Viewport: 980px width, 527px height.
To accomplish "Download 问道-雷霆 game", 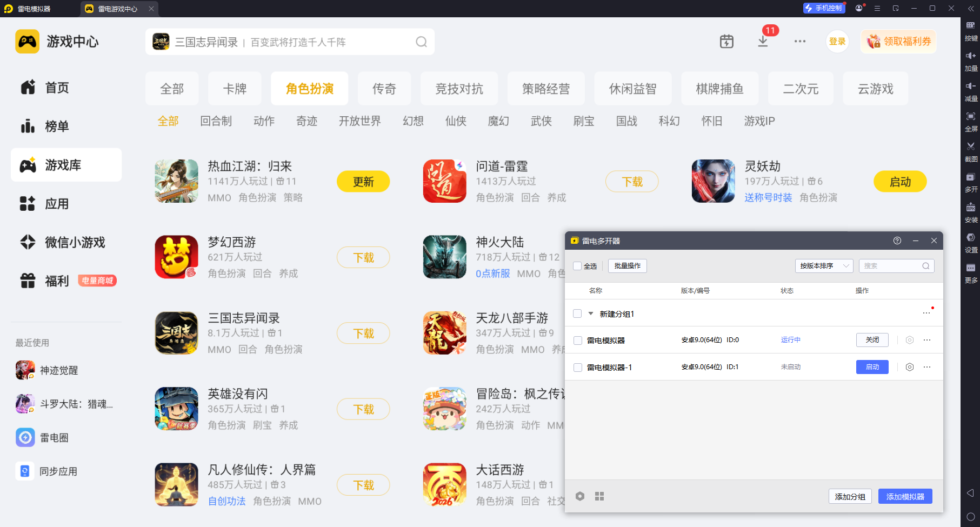I will 632,182.
